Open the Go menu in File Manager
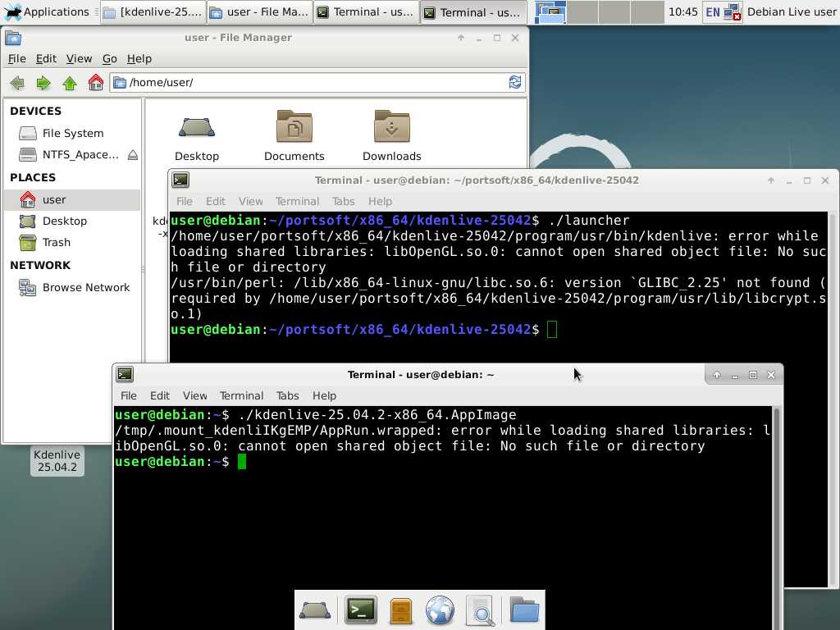This screenshot has height=630, width=840. click(109, 59)
